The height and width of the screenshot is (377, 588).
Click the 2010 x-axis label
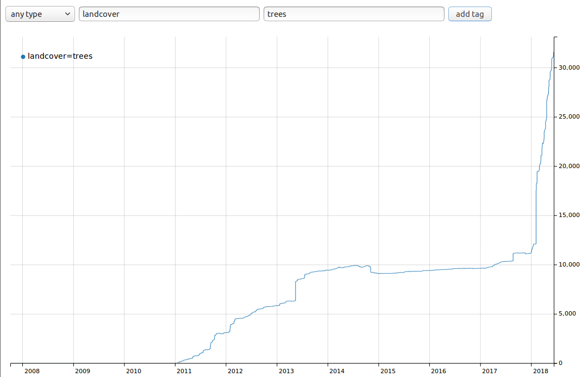(134, 371)
